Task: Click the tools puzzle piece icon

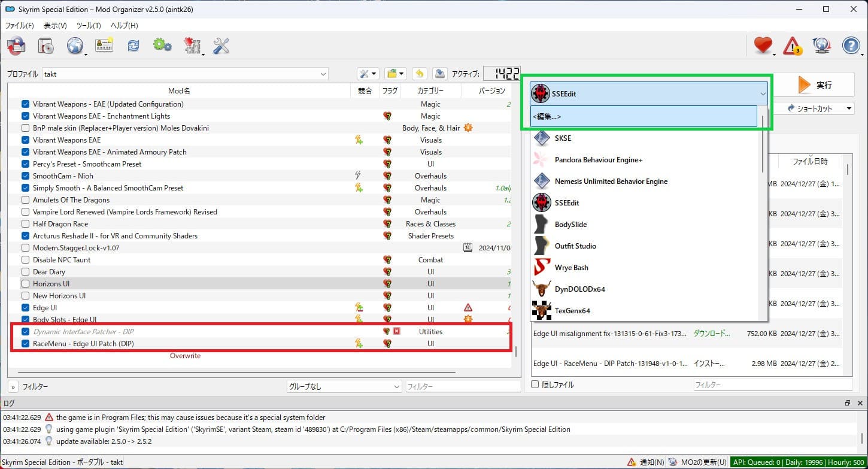Action: [x=192, y=46]
